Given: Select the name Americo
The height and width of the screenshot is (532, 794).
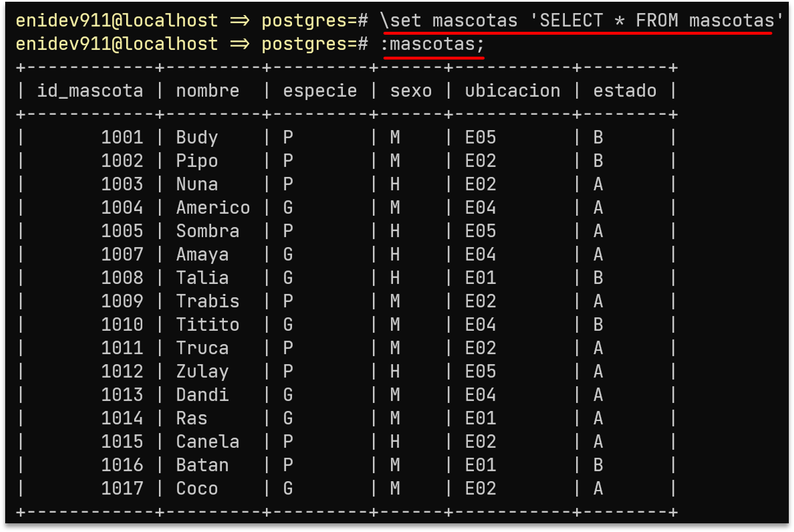Looking at the screenshot, I should point(213,208).
